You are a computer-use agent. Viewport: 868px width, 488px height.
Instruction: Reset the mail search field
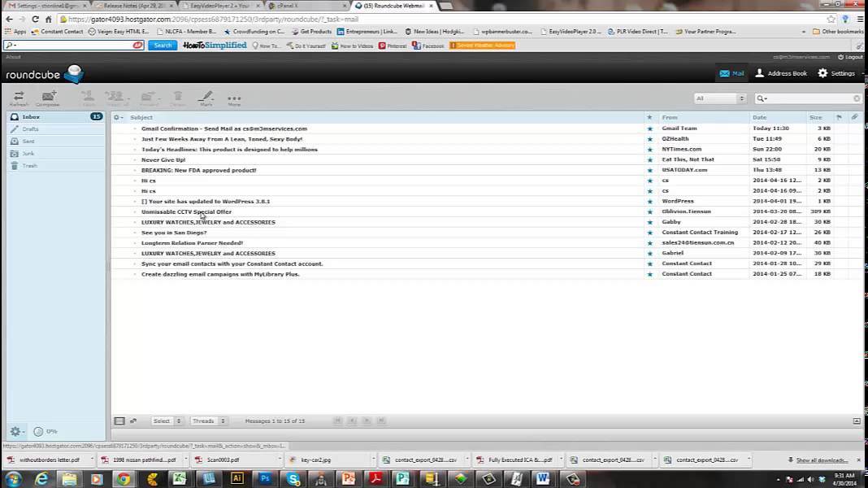pyautogui.click(x=857, y=98)
